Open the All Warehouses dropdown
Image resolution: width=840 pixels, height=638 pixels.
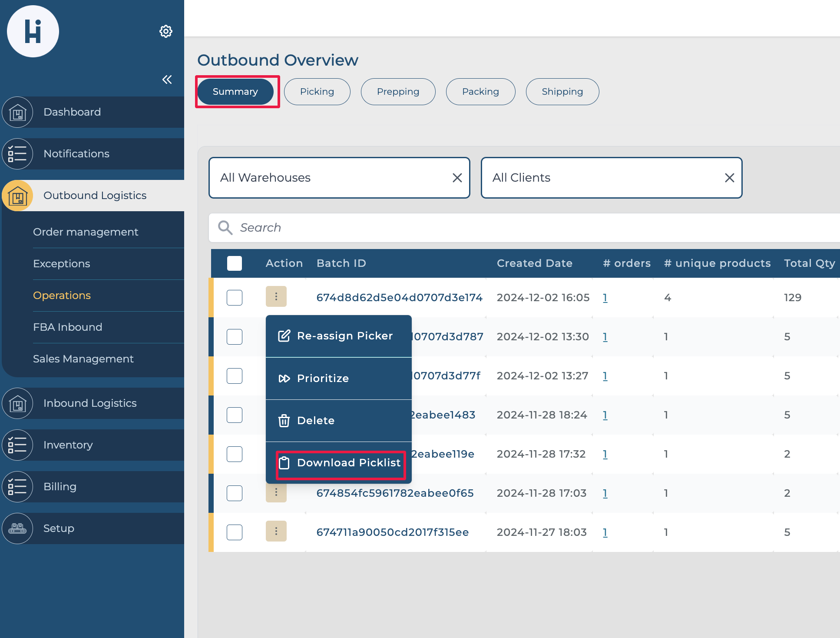click(x=330, y=178)
